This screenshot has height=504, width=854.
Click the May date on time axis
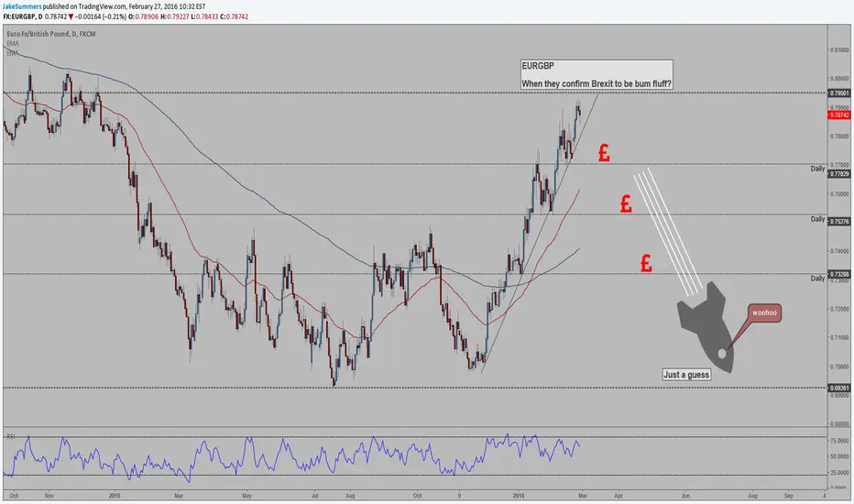[x=247, y=496]
